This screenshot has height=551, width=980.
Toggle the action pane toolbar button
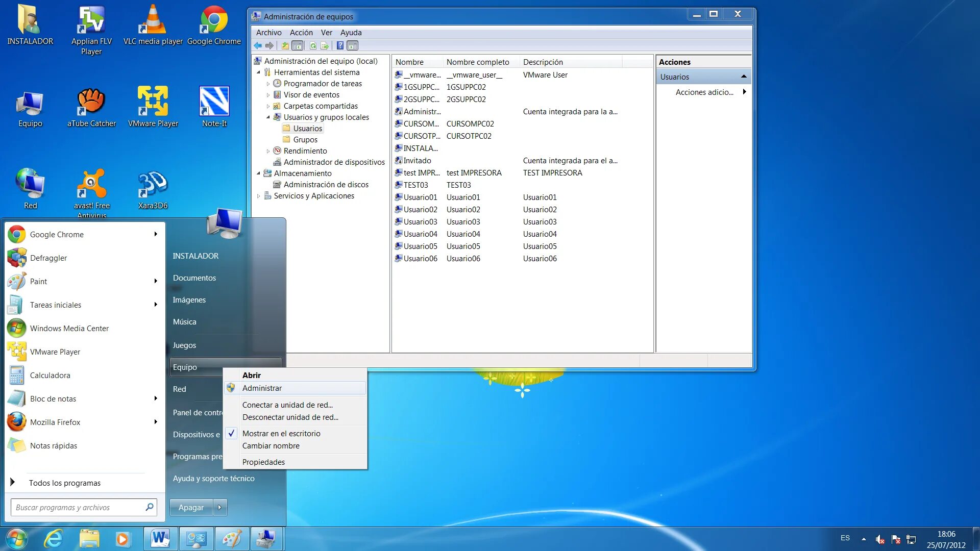tap(352, 46)
